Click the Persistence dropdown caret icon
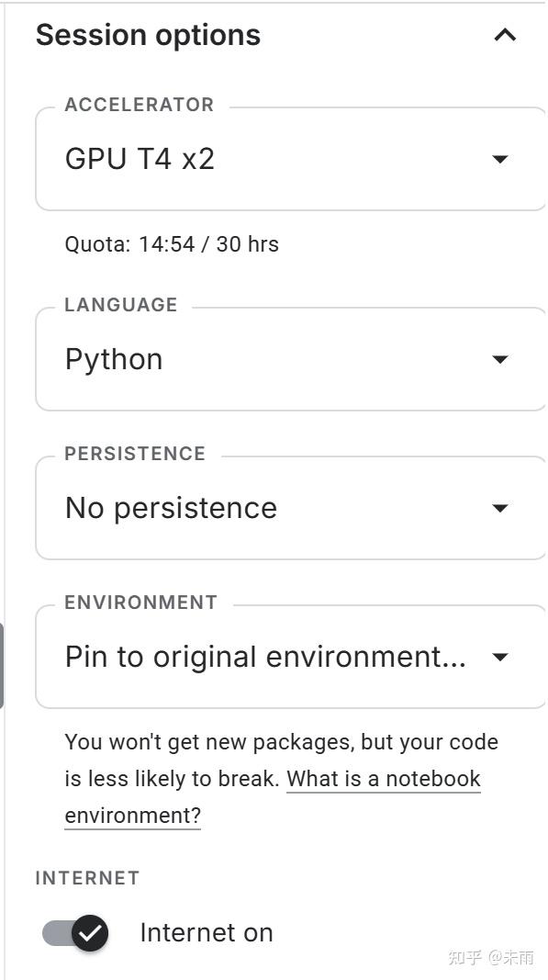The width and height of the screenshot is (548, 980). (499, 507)
